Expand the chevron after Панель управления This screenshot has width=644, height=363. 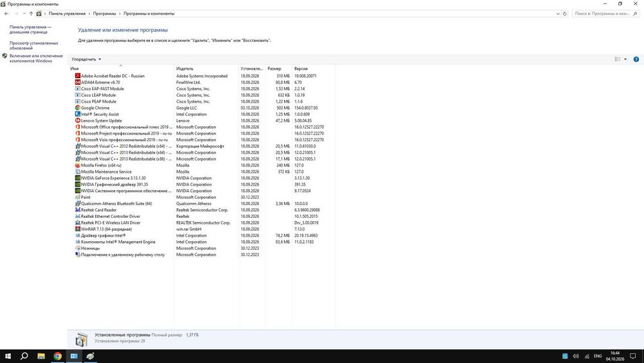point(89,14)
